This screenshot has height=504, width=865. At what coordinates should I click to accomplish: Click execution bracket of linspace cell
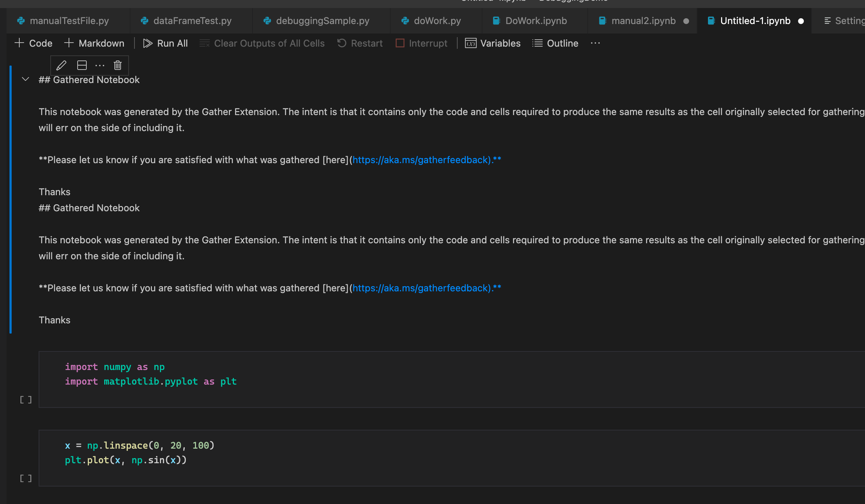pos(26,478)
